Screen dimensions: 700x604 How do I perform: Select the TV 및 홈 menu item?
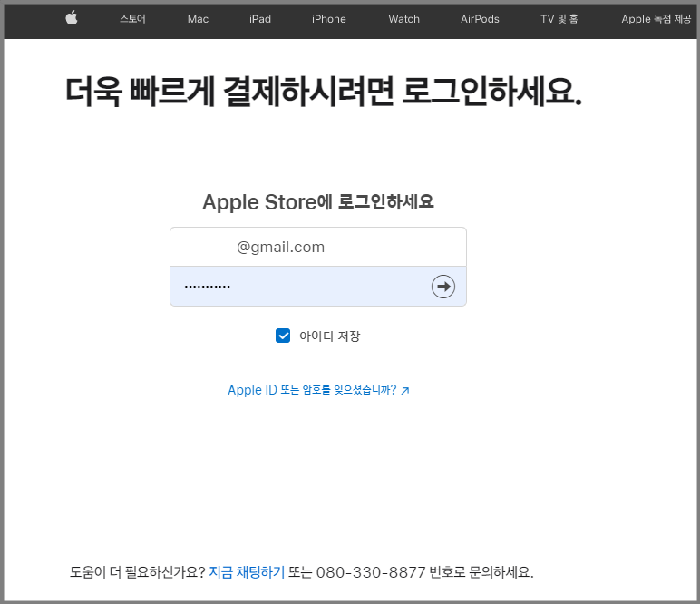tap(559, 19)
